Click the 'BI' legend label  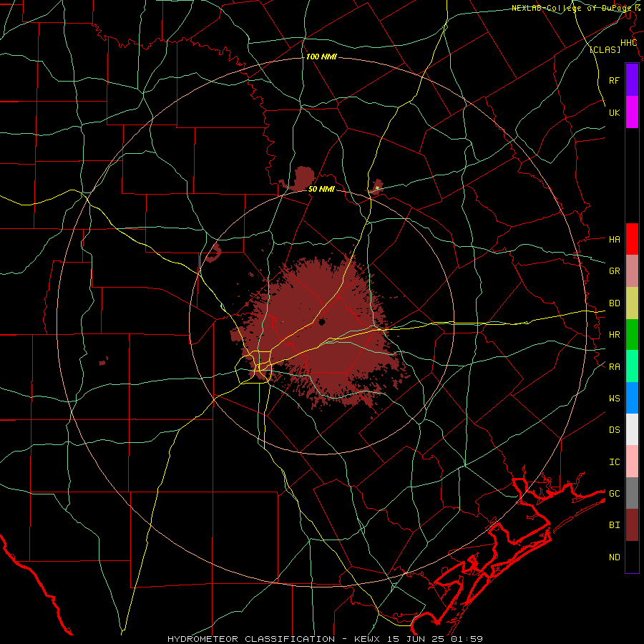point(614,525)
